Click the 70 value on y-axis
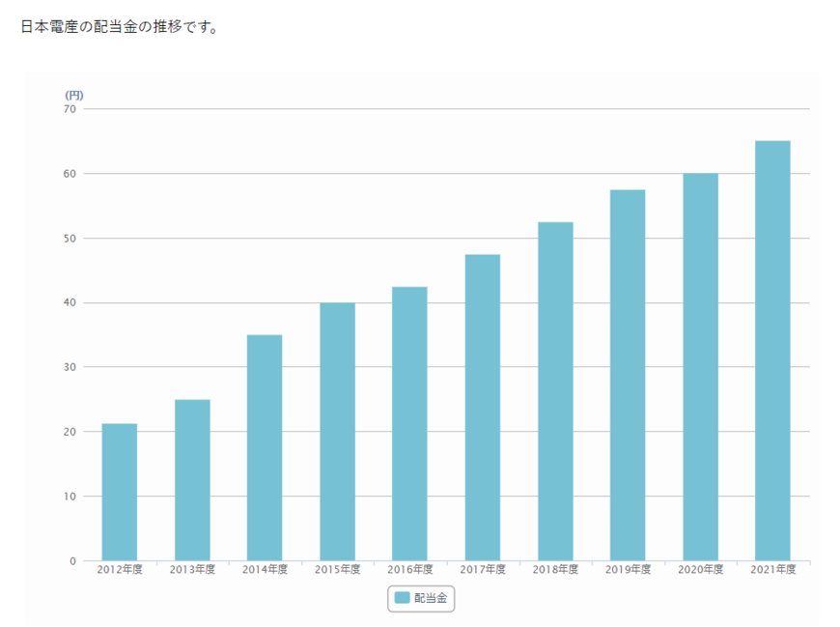 (70, 109)
